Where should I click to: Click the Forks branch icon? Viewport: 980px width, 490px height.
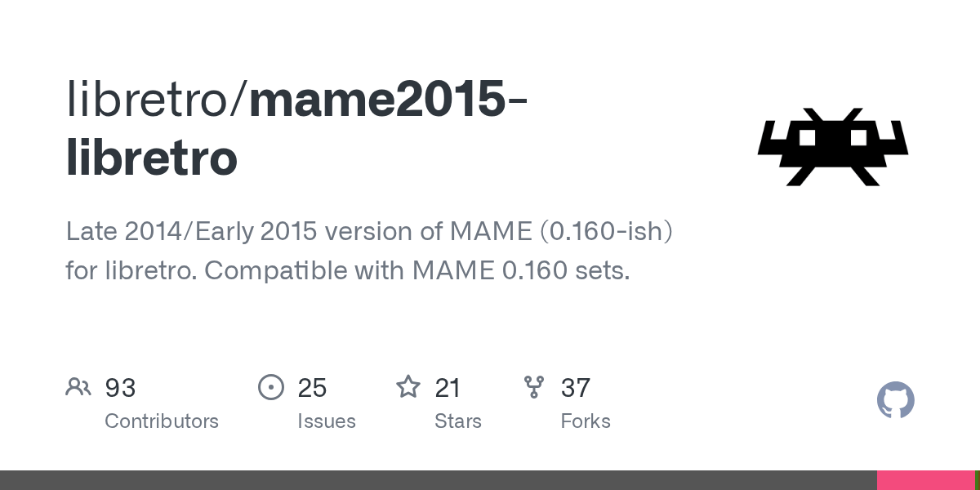[534, 386]
